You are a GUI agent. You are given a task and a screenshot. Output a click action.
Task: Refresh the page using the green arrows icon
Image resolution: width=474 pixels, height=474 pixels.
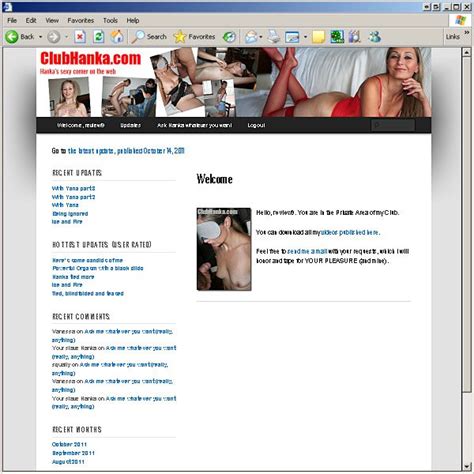pos(98,37)
